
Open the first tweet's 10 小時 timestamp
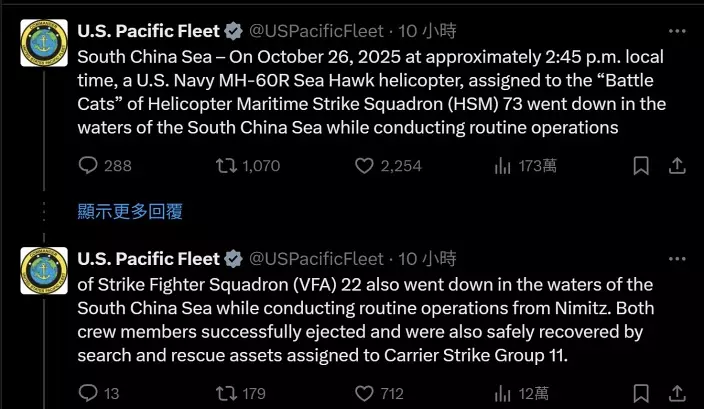[427, 33]
